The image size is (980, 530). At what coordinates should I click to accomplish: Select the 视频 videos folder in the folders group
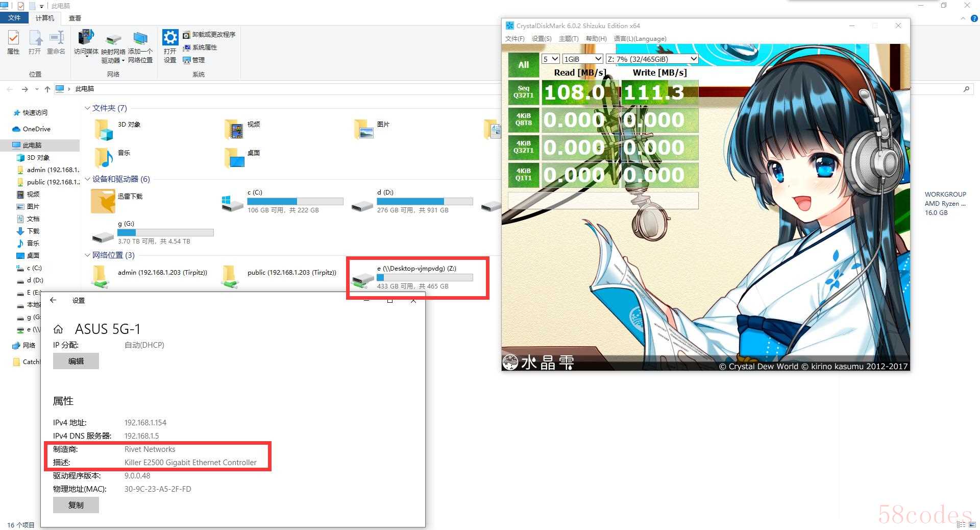[x=242, y=129]
